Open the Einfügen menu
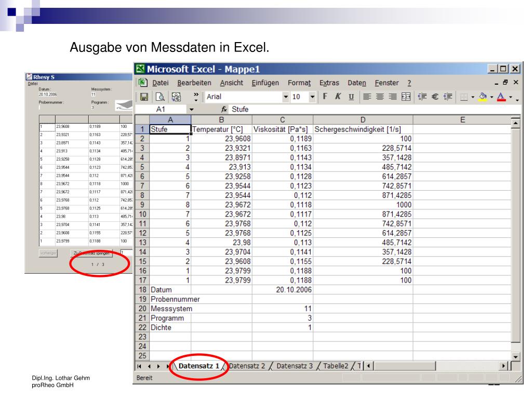Screen dimensions: 532x399 (x=265, y=83)
